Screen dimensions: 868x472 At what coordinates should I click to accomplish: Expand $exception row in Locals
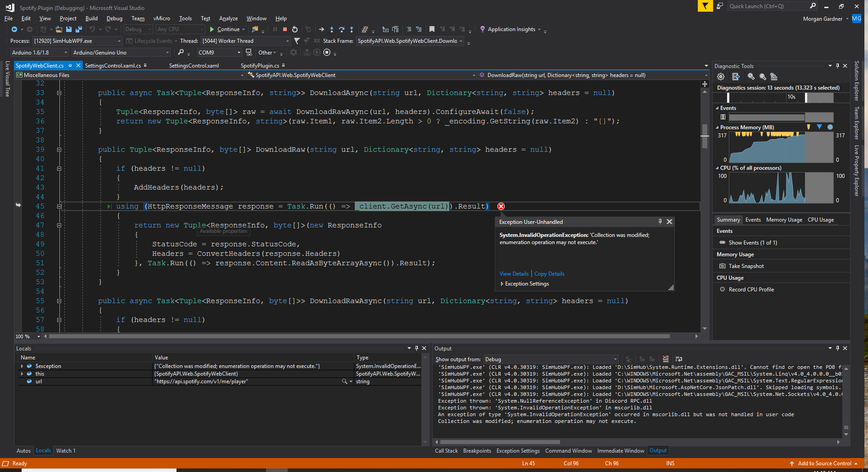coord(22,366)
